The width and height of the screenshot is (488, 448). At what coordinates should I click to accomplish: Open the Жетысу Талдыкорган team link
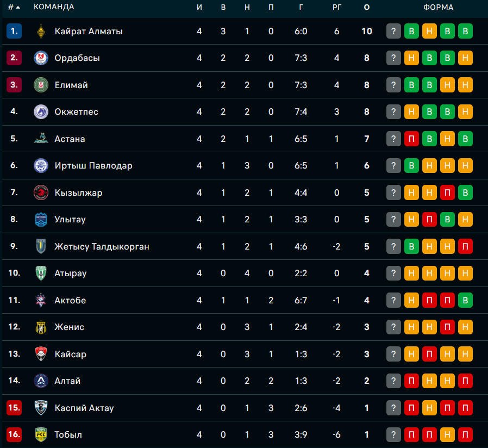(x=102, y=246)
